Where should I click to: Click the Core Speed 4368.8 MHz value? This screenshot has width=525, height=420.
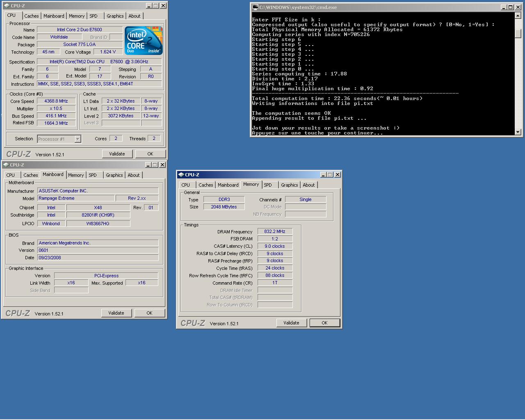coord(56,101)
